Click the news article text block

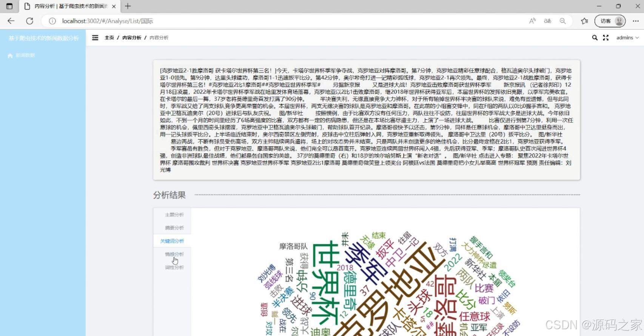(367, 120)
